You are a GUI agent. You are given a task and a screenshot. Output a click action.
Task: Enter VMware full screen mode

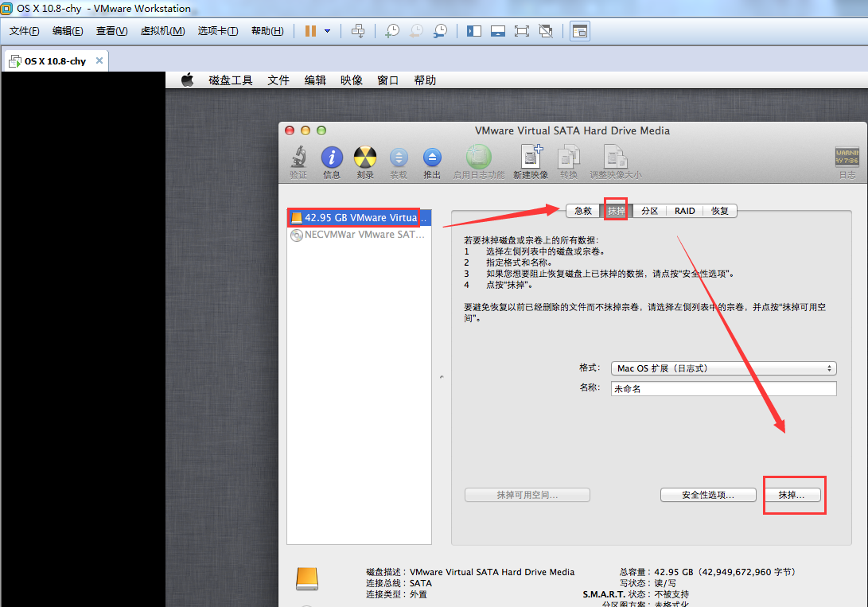coord(521,31)
